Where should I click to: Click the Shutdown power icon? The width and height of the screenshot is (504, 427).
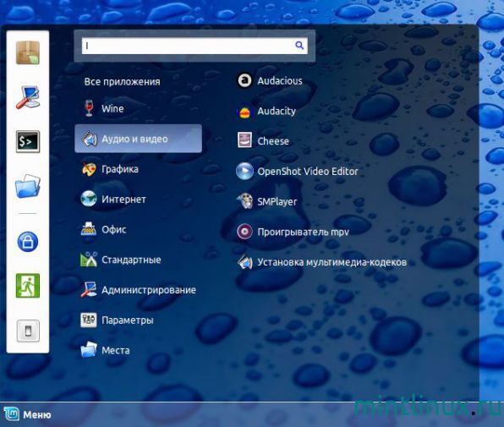pos(28,331)
